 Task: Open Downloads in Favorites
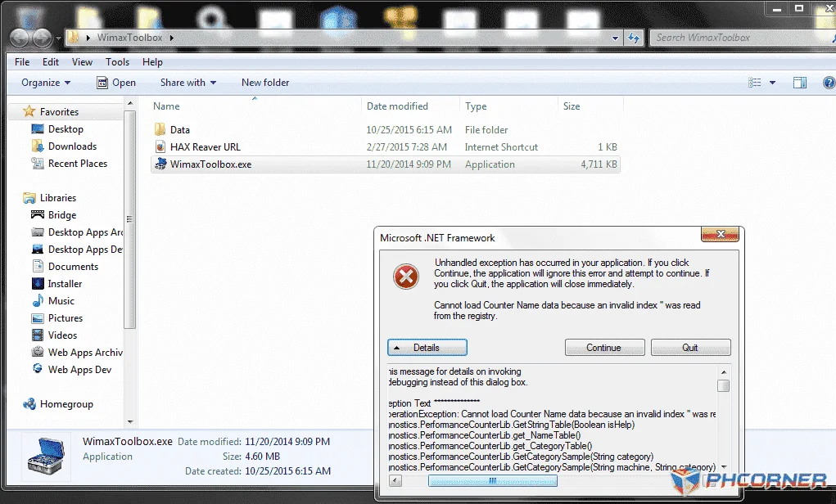pos(73,146)
